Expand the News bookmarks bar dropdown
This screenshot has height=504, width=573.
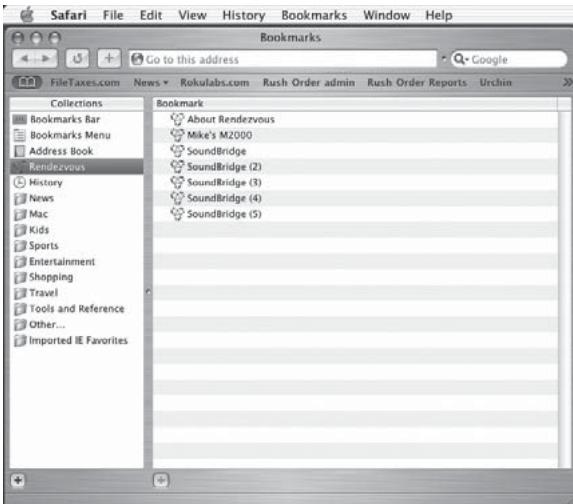151,83
